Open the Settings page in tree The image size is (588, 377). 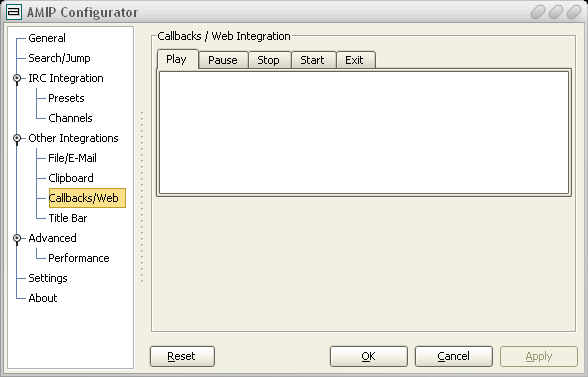pos(48,278)
